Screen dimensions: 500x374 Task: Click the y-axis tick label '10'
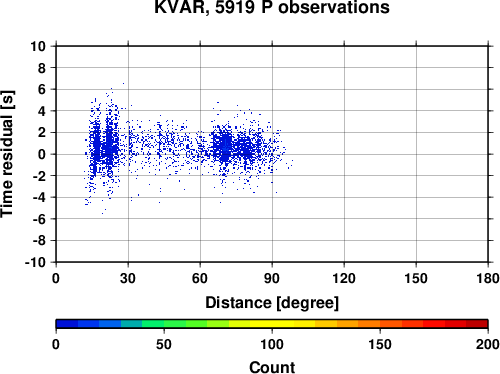pos(38,46)
